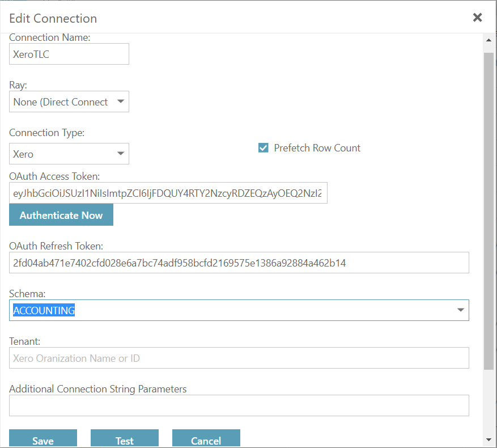Click the OAuth Access Token field
The image size is (497, 448).
click(168, 193)
